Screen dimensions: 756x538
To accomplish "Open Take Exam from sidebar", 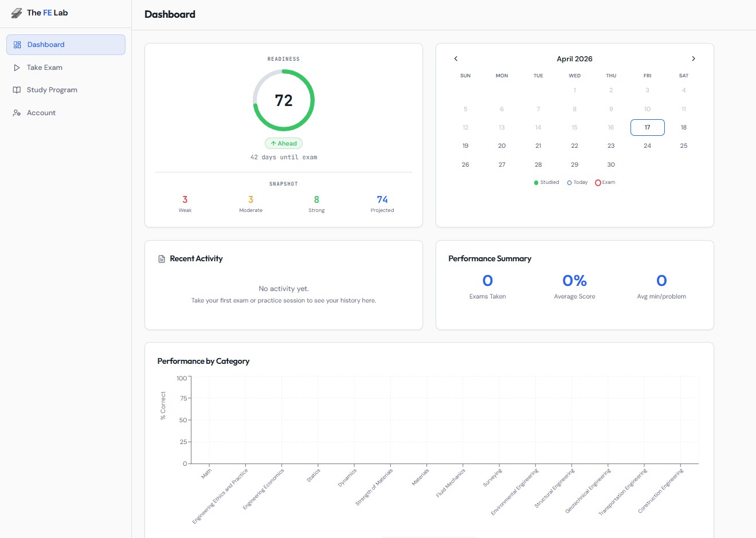I will coord(66,68).
